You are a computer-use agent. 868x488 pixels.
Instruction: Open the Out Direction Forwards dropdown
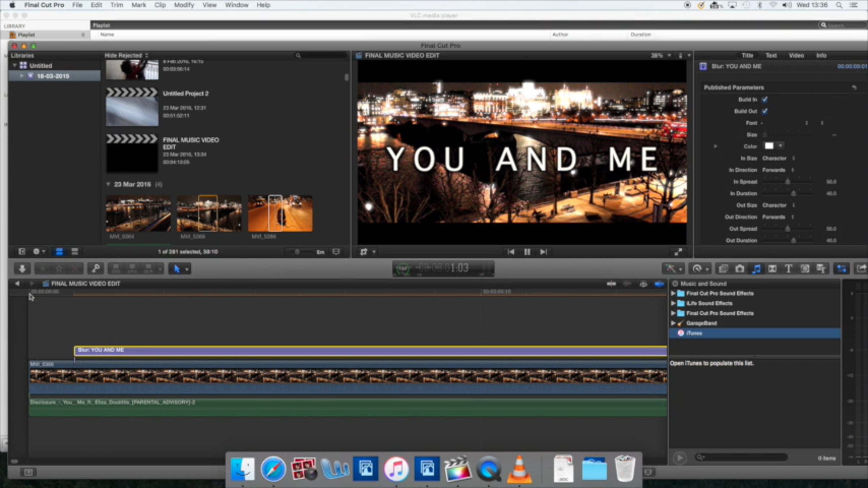coord(778,217)
